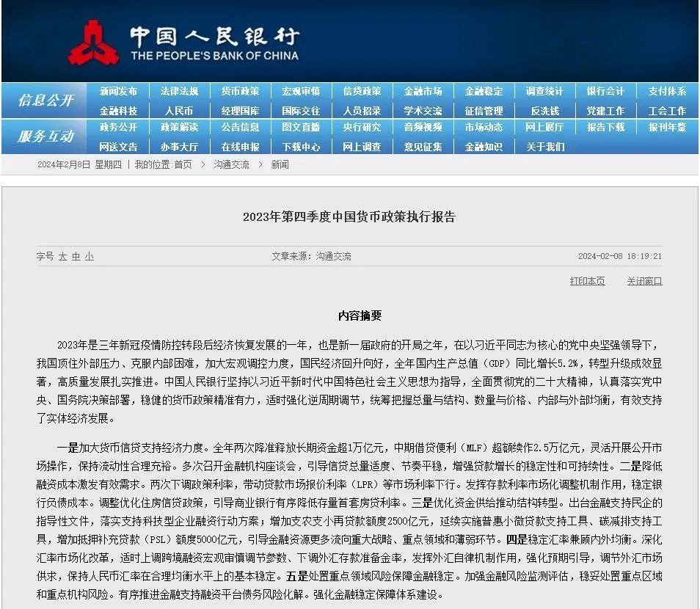Go to 银行会计 section
This screenshot has height=609, width=700.
(x=606, y=91)
